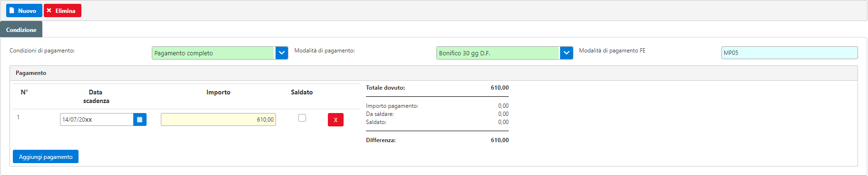Click the Nuovo document icon
Screen dimensions: 868x176
12,10
